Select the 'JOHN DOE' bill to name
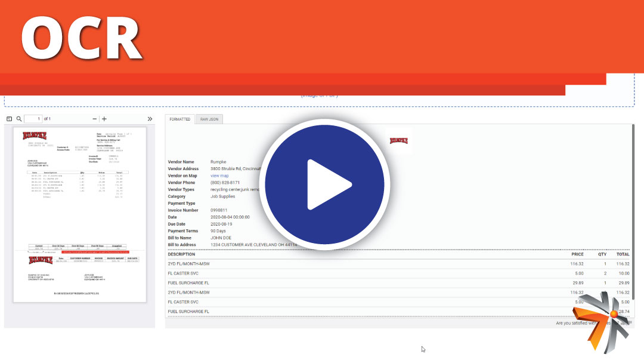The width and height of the screenshot is (644, 363). pos(221,238)
